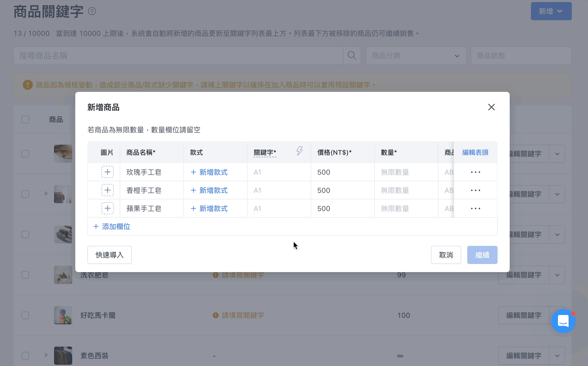Click the 玫瑰手工皂 product name cell
588x366 pixels.
click(x=152, y=172)
